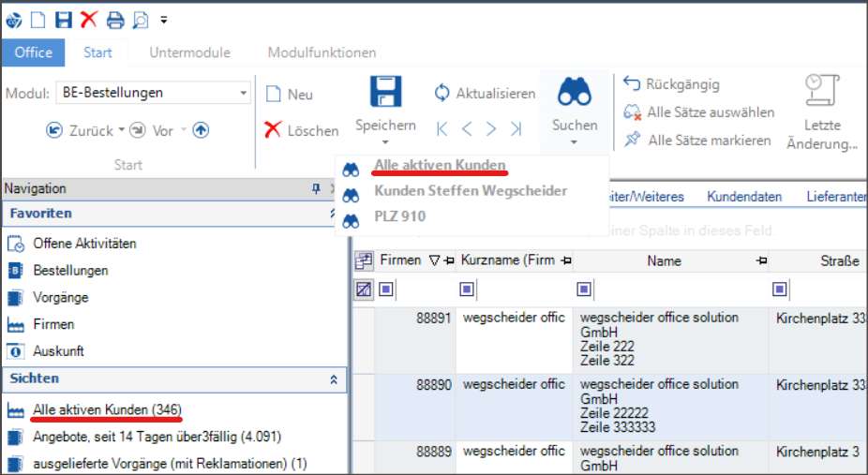Click the up arrow icon beside Vor
This screenshot has width=868, height=475.
(201, 131)
